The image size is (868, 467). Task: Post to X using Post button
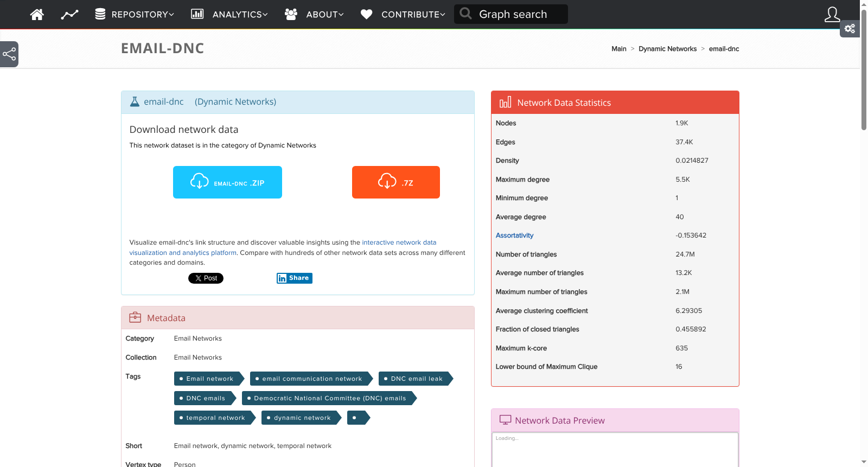(206, 278)
